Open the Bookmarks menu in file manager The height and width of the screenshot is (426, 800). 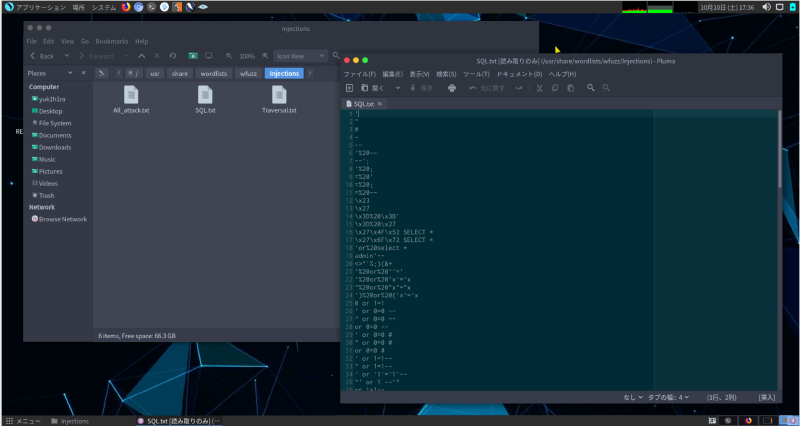pyautogui.click(x=113, y=41)
